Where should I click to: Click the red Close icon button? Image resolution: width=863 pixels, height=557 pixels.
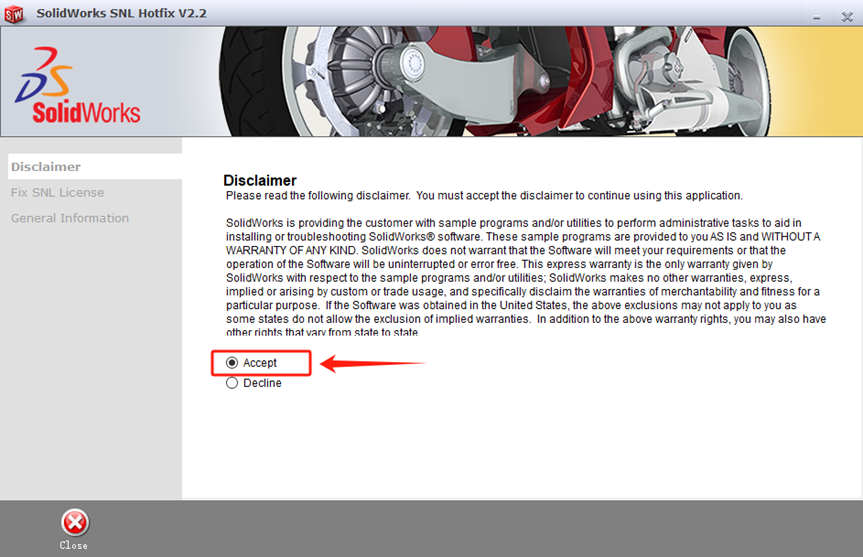(74, 522)
